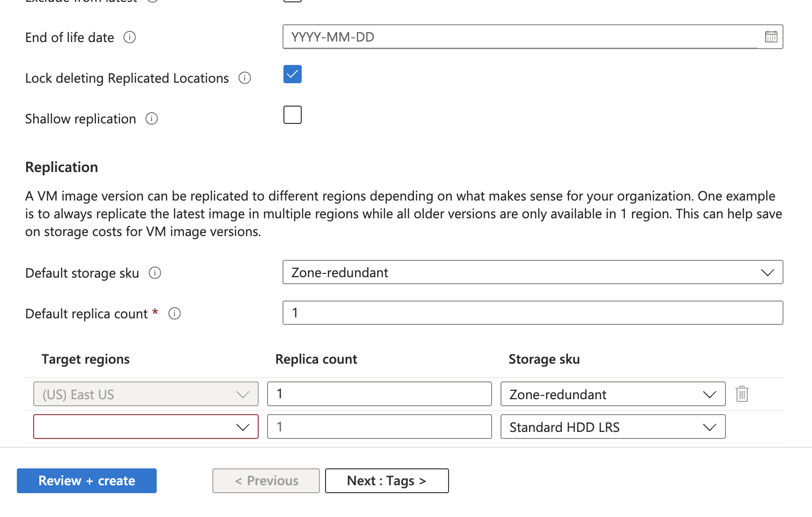
Task: Click the Storage sku column header
Action: [x=544, y=359]
